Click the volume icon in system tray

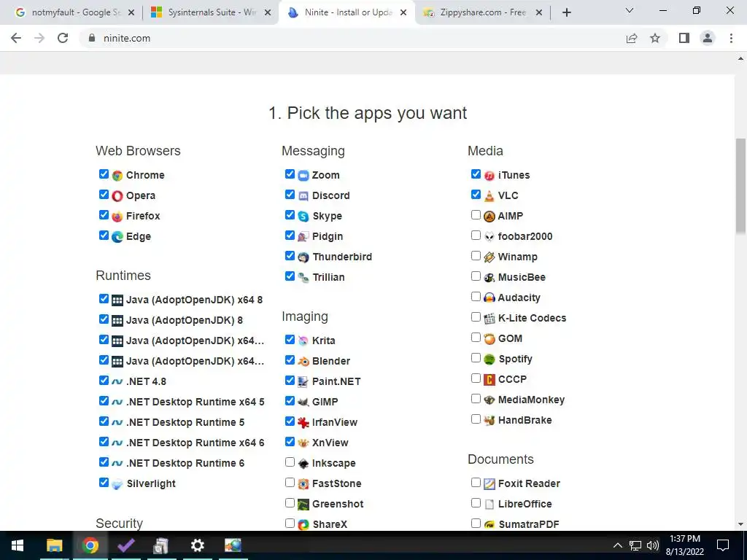653,545
